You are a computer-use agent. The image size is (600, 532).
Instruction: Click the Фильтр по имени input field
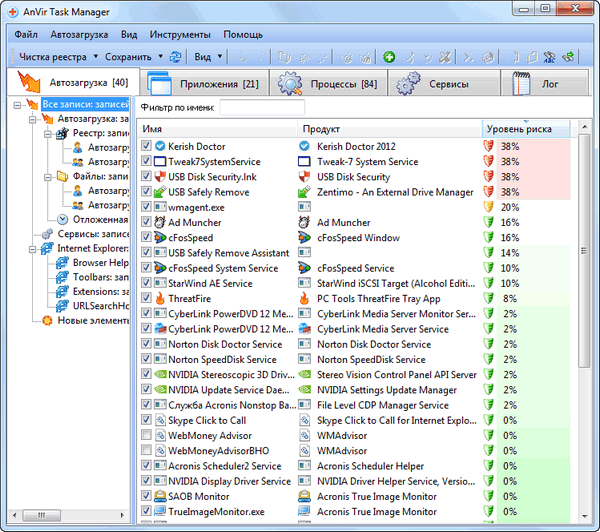(x=262, y=107)
